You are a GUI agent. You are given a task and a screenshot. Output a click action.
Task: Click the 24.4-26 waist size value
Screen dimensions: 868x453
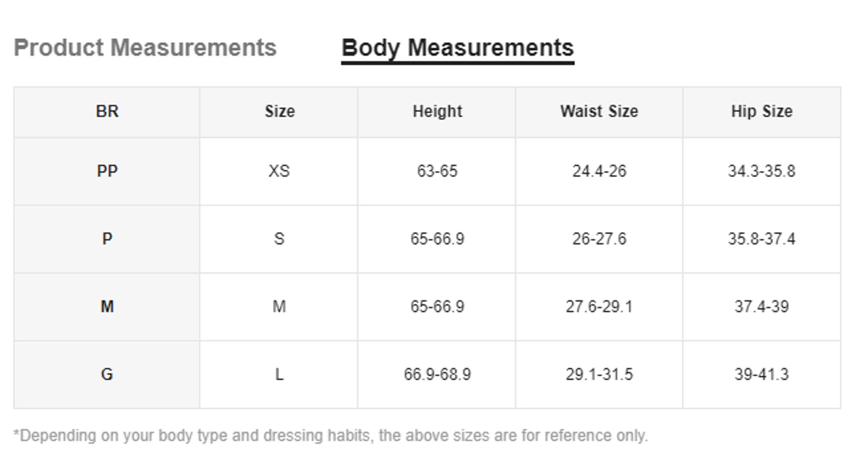pos(599,171)
